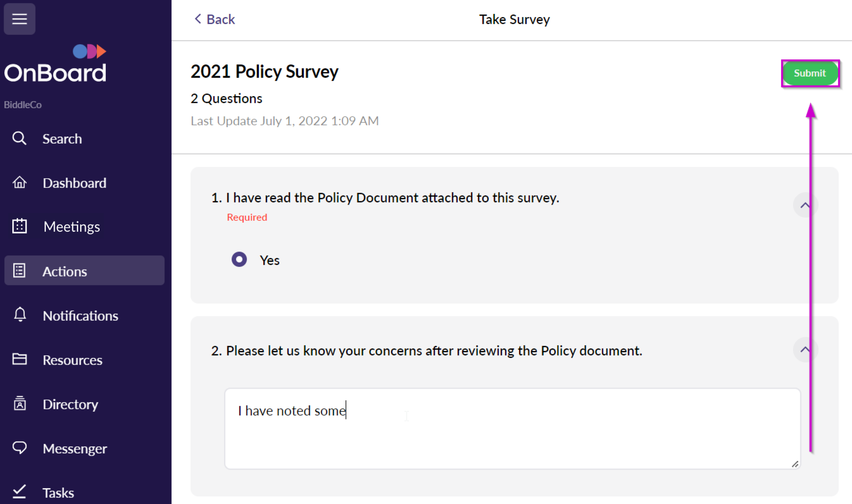Viewport: 852px width, 504px height.
Task: Open Actions in the sidebar
Action: pos(65,271)
